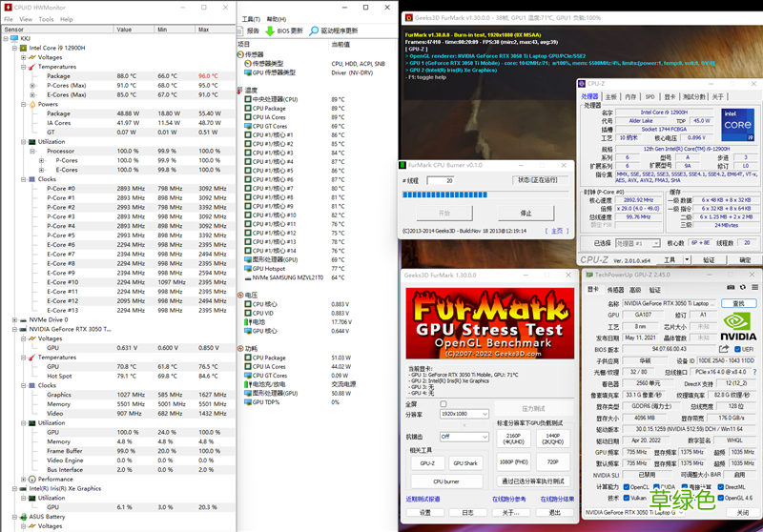The width and height of the screenshot is (763, 532).
Task: Collapse the Temperatures node in HWMonitor
Action: pos(24,67)
